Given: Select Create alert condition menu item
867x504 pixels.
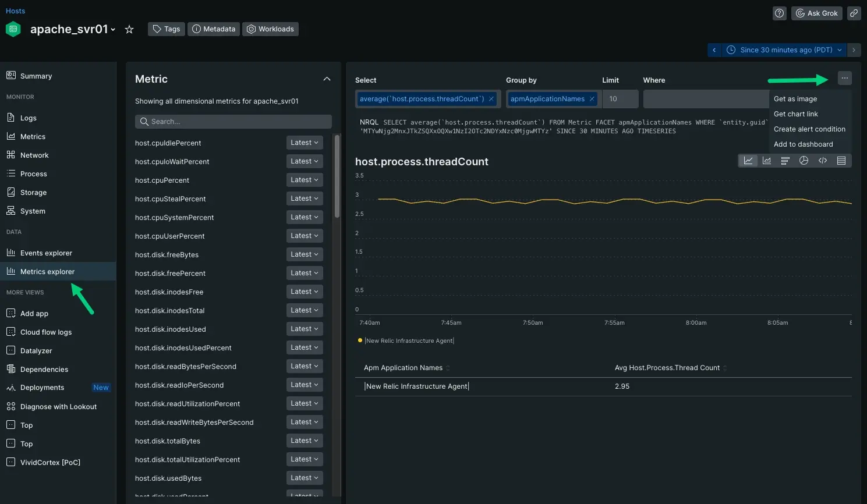Looking at the screenshot, I should click(x=809, y=129).
